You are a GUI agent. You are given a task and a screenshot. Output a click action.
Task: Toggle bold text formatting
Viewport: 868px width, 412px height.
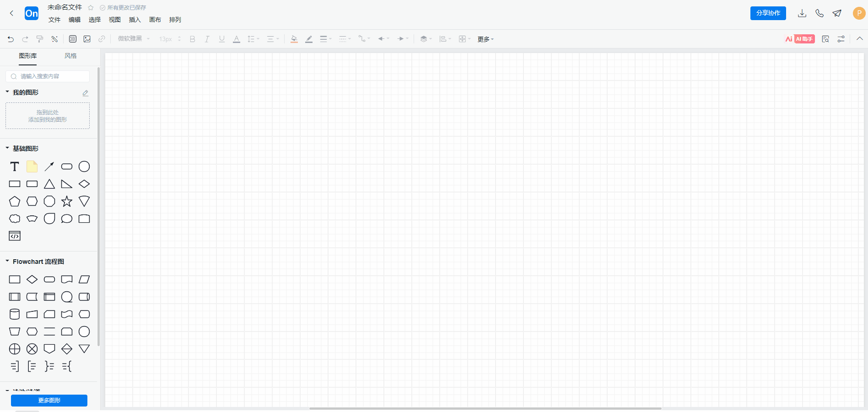click(x=193, y=39)
